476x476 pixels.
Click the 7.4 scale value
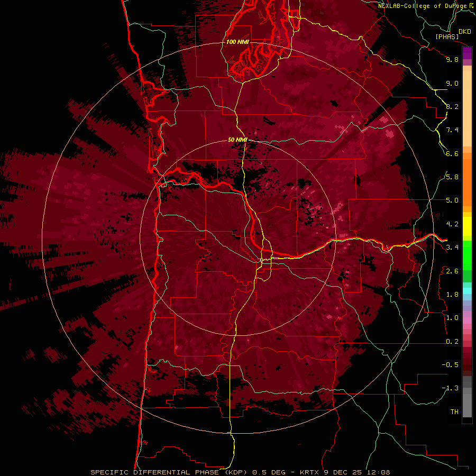point(452,130)
